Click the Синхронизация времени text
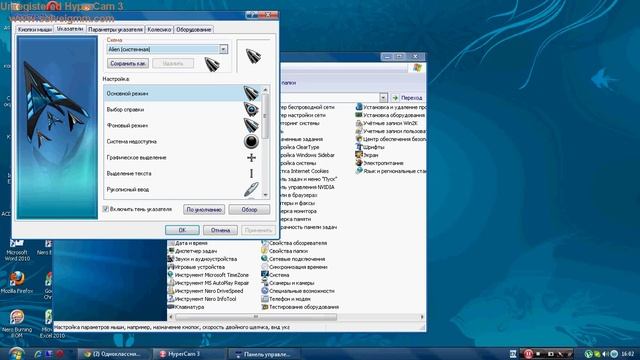Viewport: 640px width, 360px height. coord(298,267)
